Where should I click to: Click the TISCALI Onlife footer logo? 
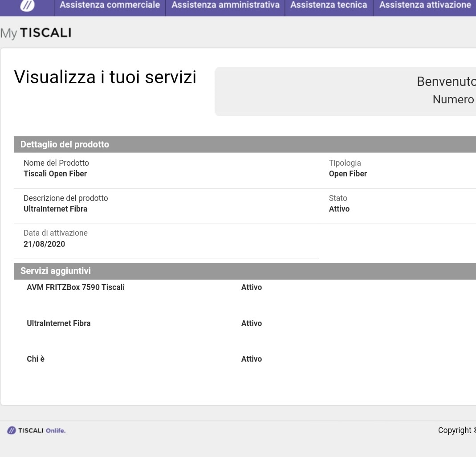[x=36, y=430]
